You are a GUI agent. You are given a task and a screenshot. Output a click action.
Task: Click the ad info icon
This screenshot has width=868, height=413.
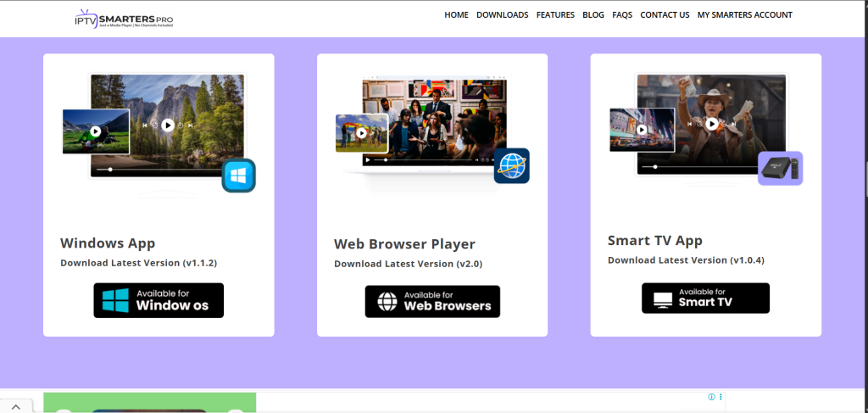pos(711,397)
